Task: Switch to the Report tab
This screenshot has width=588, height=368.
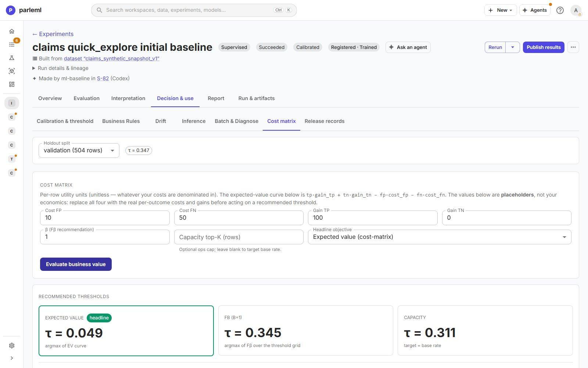Action: [216, 98]
